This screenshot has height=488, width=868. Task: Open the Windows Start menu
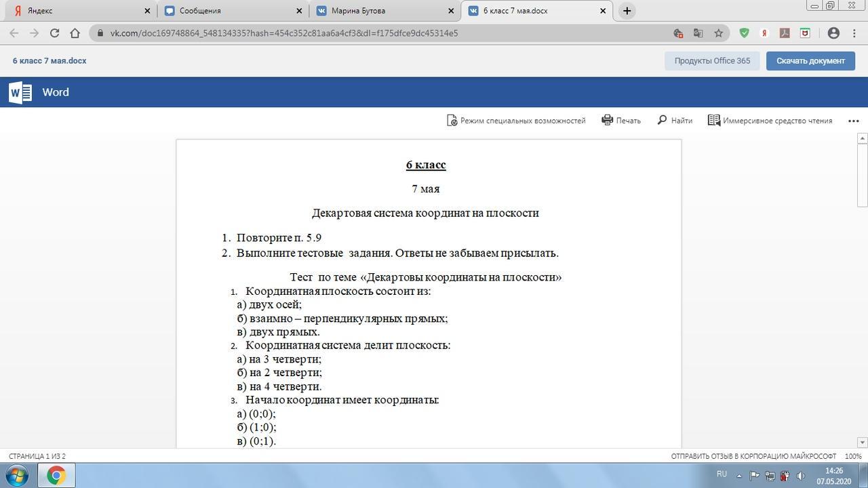pyautogui.click(x=16, y=475)
